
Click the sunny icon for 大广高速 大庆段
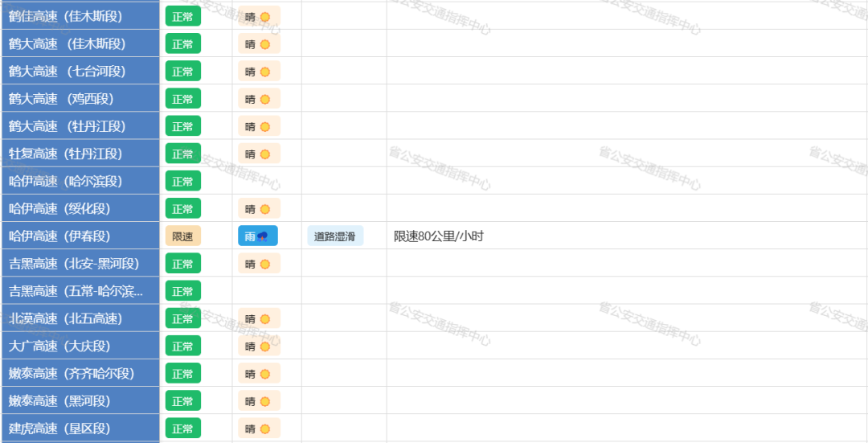[264, 347]
